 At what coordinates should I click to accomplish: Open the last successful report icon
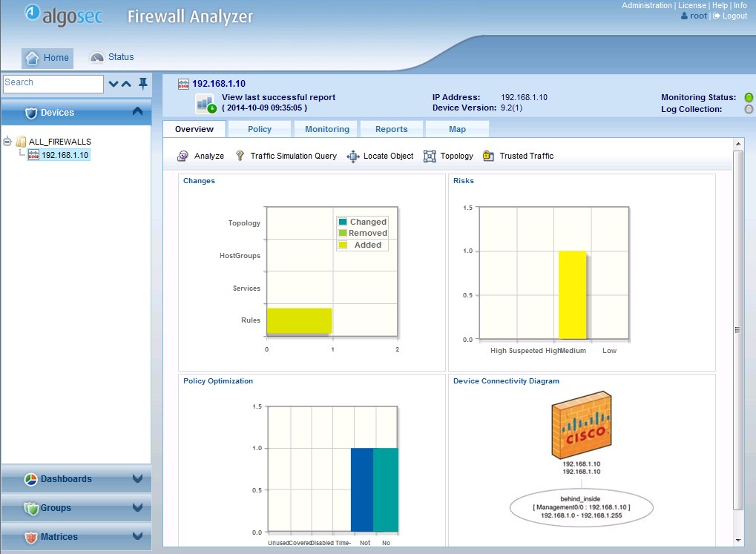coord(206,104)
